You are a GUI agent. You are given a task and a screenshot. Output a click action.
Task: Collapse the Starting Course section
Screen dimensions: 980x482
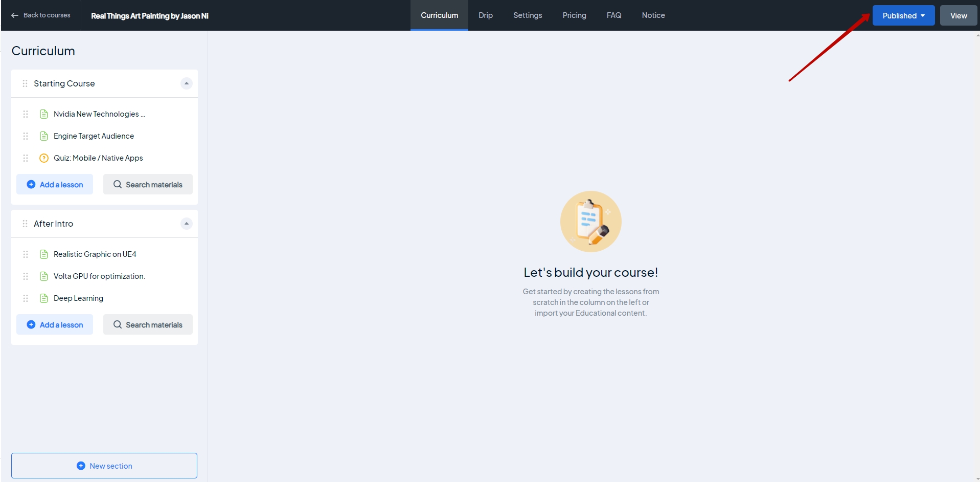click(x=186, y=83)
